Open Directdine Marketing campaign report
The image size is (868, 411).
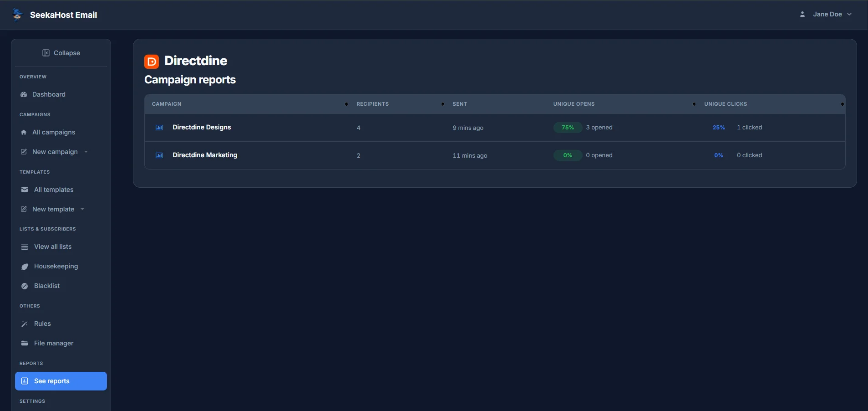click(x=205, y=155)
